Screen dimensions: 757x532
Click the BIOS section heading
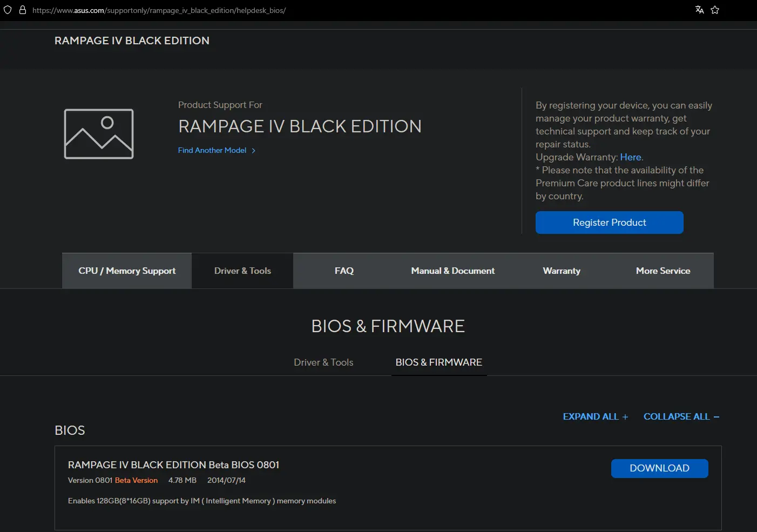point(70,430)
